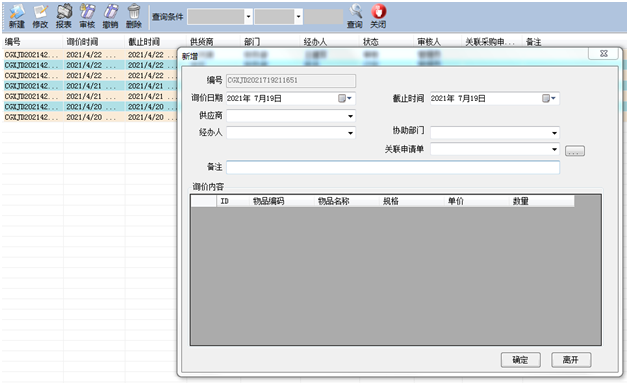This screenshot has height=385, width=629.
Task: Expand the first 查询条件 dropdown
Action: (x=248, y=17)
